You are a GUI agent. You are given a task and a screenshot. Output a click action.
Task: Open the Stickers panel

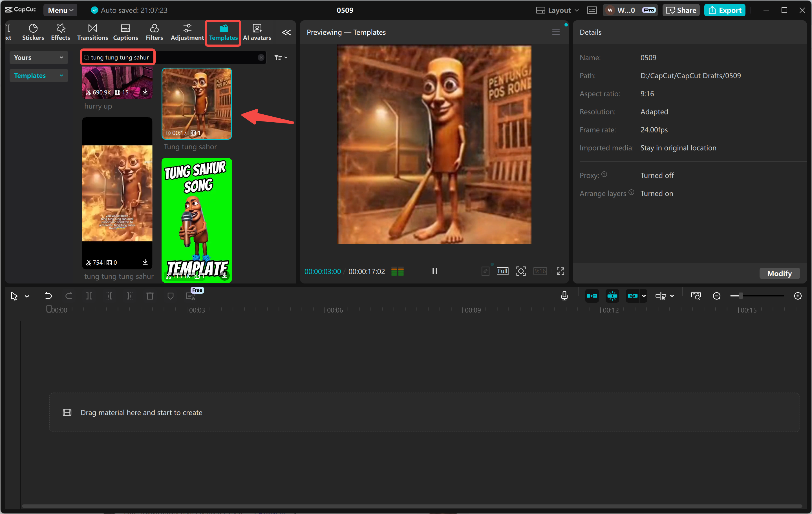pos(33,32)
